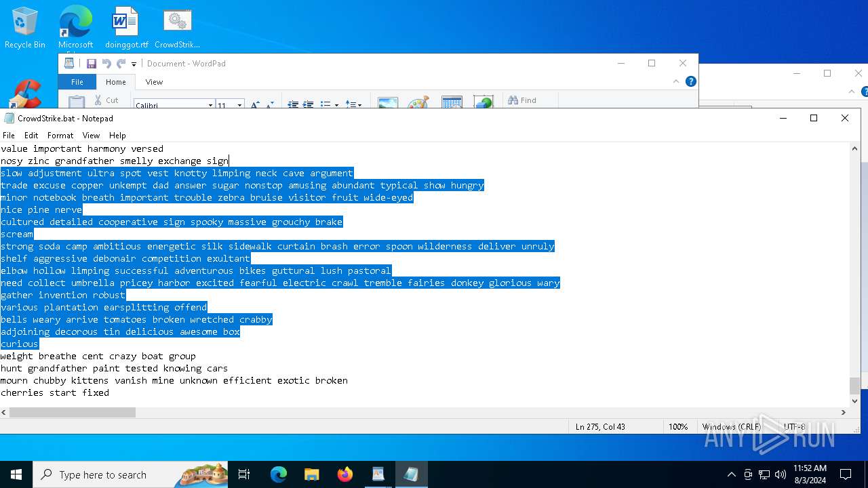Open the File menu in Notepad

click(9, 136)
